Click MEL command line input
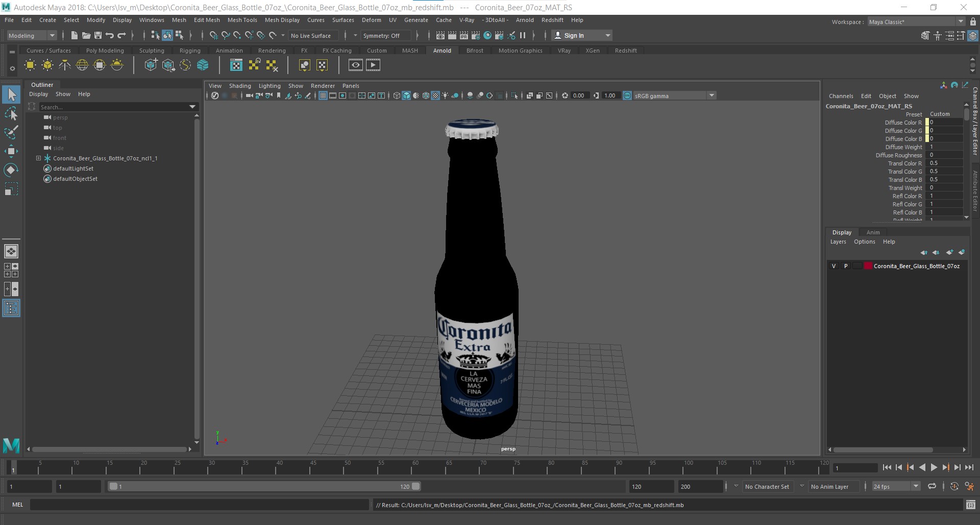 click(x=199, y=505)
